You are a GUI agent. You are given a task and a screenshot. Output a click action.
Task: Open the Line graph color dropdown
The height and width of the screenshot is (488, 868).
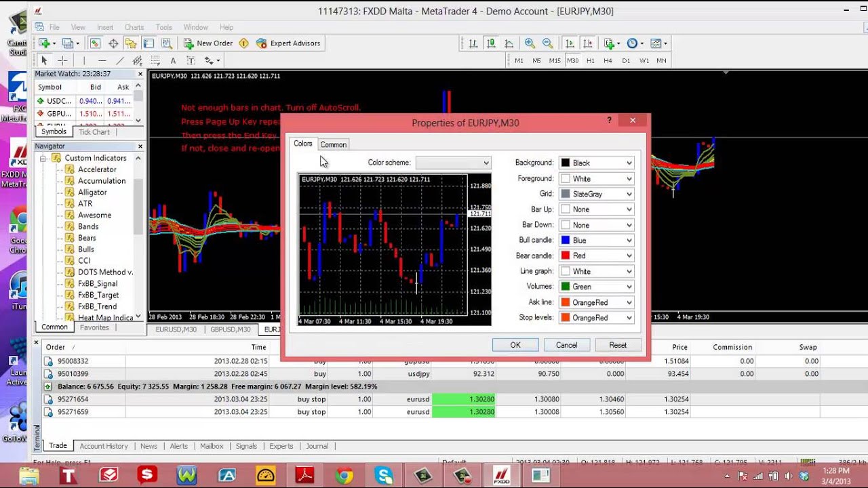pos(597,271)
